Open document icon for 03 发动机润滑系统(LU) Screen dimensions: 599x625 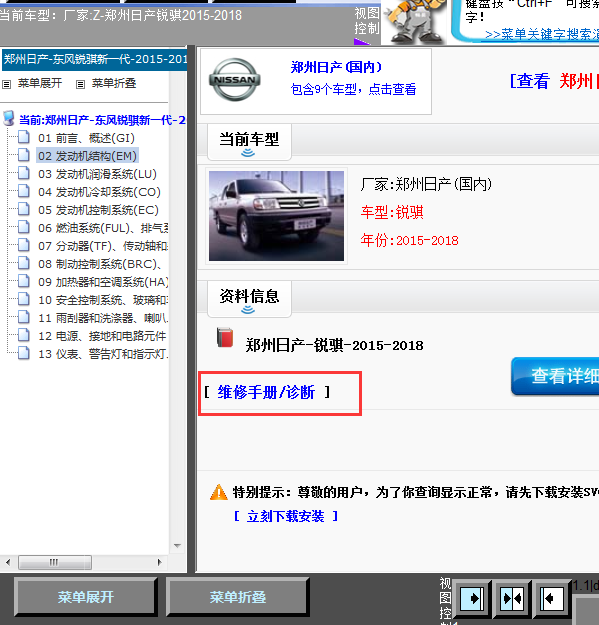pyautogui.click(x=24, y=173)
